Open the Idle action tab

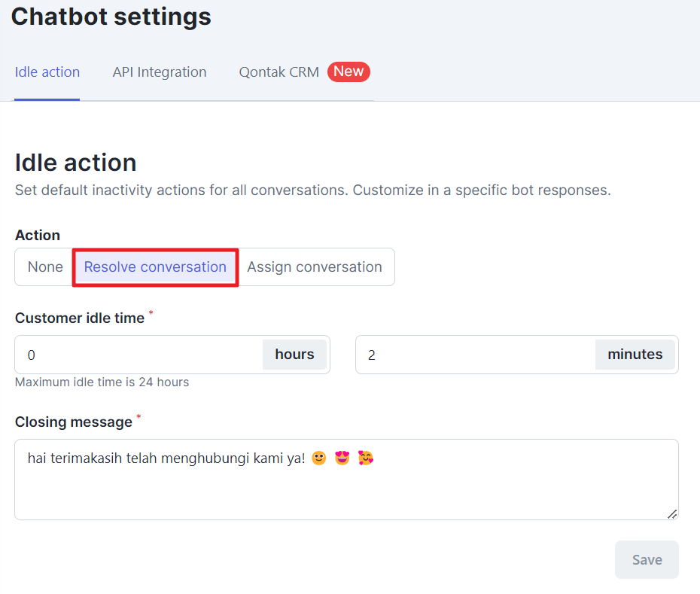47,72
